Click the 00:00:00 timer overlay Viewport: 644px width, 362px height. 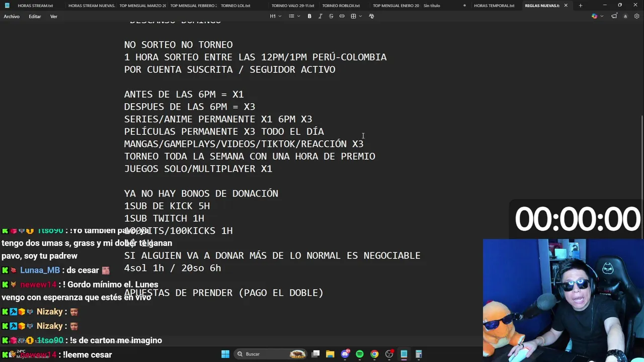point(577,220)
